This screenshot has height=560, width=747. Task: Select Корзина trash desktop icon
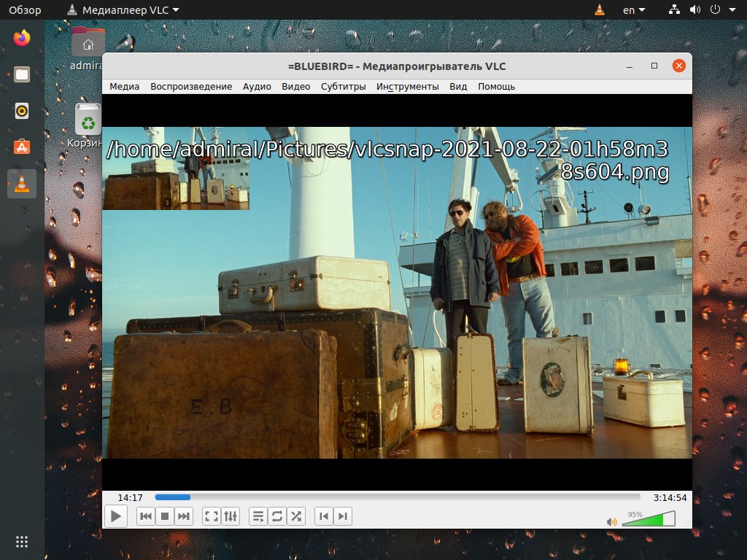coord(88,125)
